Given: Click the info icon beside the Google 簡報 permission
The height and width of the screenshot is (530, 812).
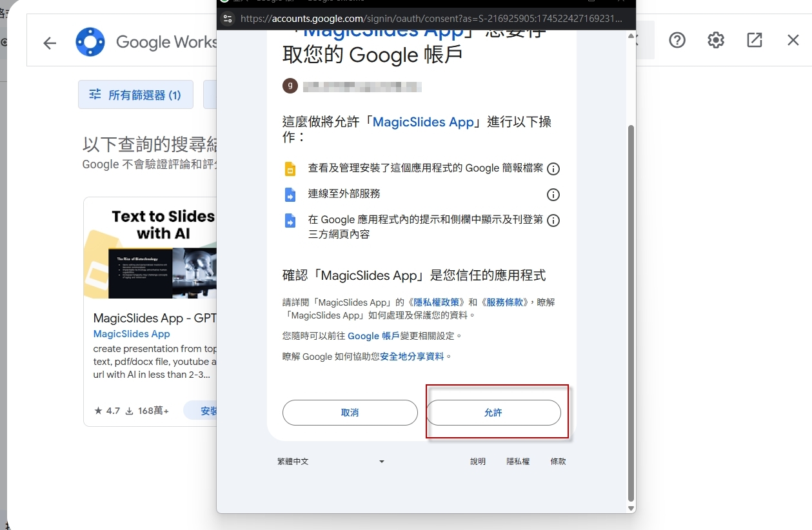Looking at the screenshot, I should click(x=553, y=169).
